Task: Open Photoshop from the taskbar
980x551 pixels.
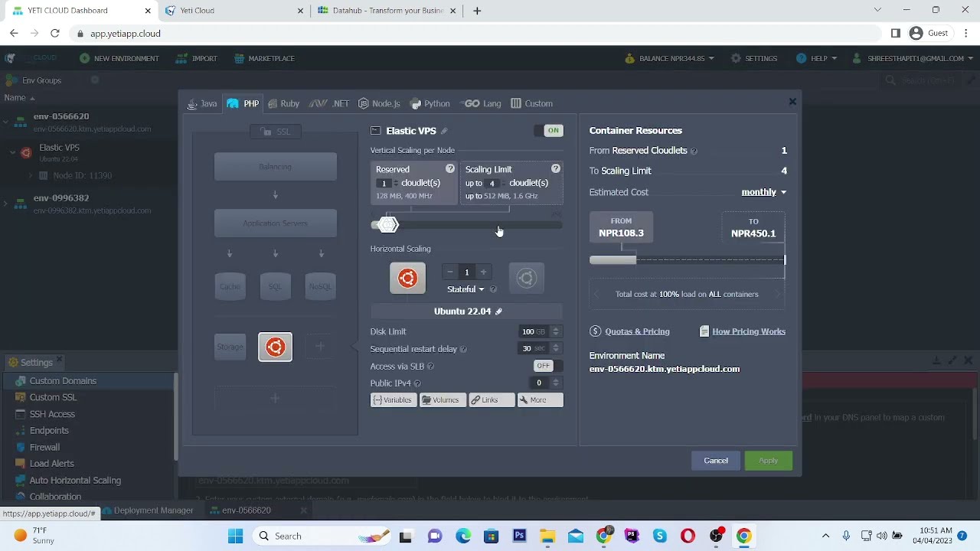Action: point(519,536)
